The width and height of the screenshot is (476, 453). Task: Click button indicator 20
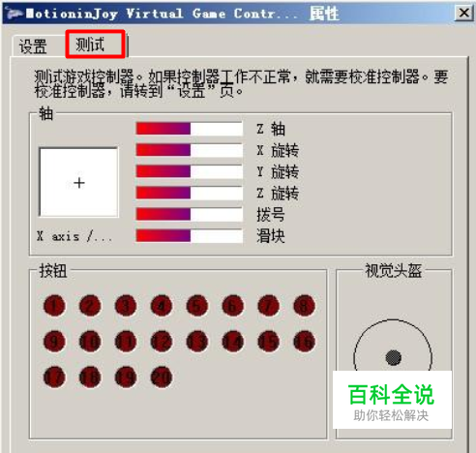(x=162, y=377)
